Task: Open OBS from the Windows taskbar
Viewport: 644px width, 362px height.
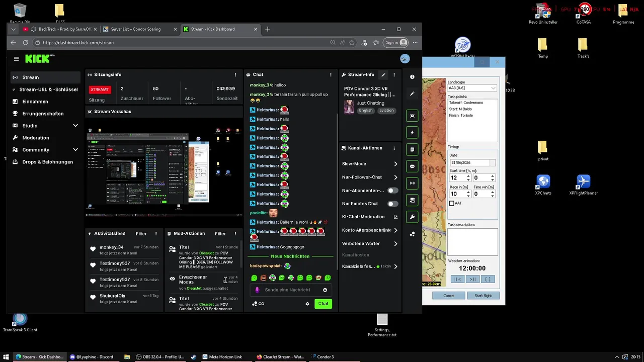Action: pyautogui.click(x=160, y=357)
